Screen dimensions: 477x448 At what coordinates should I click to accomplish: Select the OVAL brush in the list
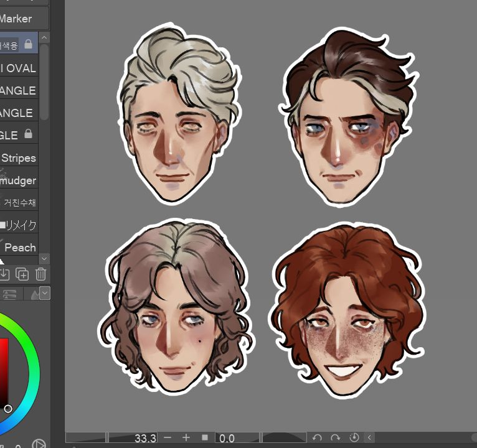(19, 68)
